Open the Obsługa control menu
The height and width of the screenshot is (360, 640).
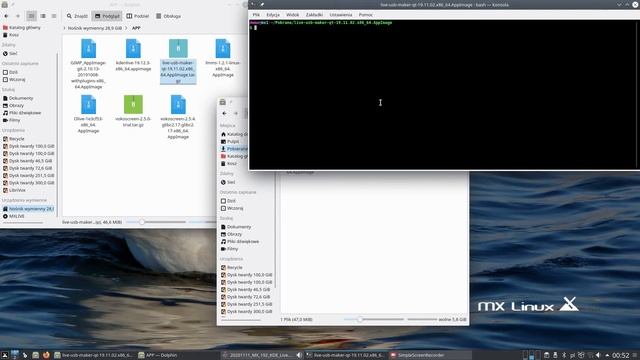[168, 16]
